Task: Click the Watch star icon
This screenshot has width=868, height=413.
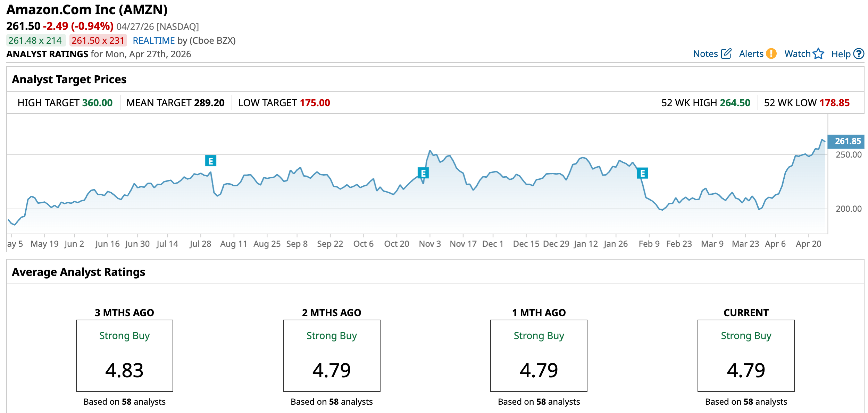Action: click(x=818, y=54)
